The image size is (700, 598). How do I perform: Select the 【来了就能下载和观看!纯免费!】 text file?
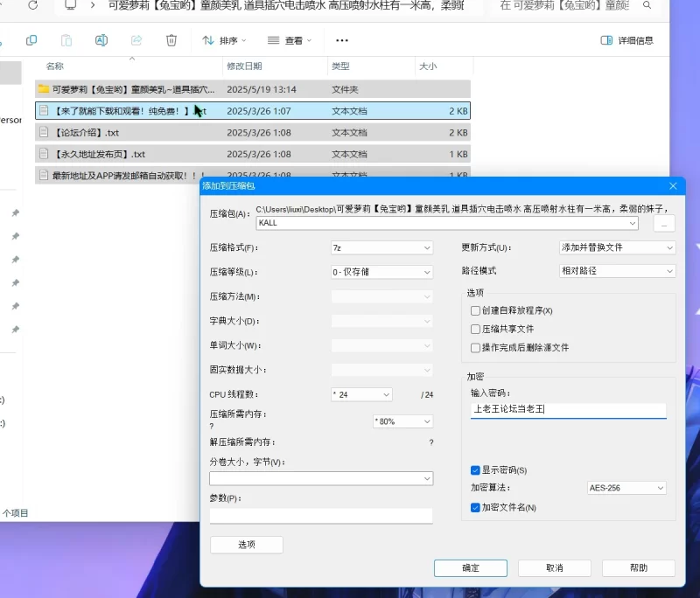pyautogui.click(x=253, y=110)
